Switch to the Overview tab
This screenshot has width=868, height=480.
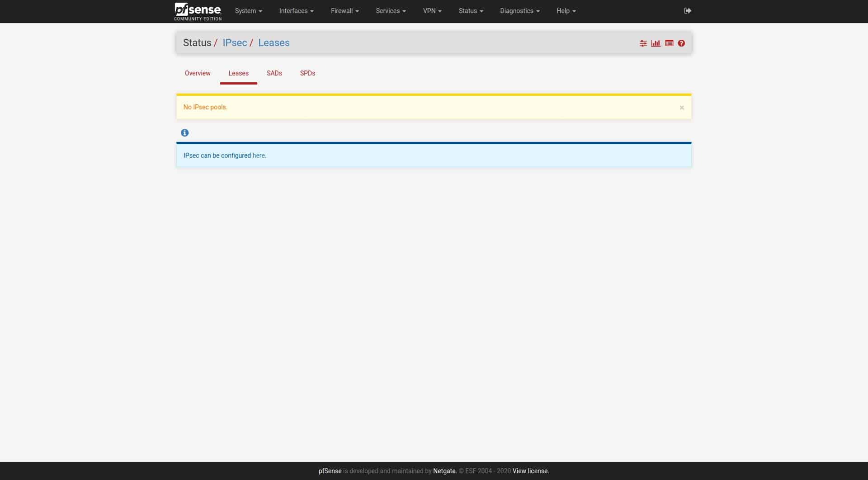(198, 73)
